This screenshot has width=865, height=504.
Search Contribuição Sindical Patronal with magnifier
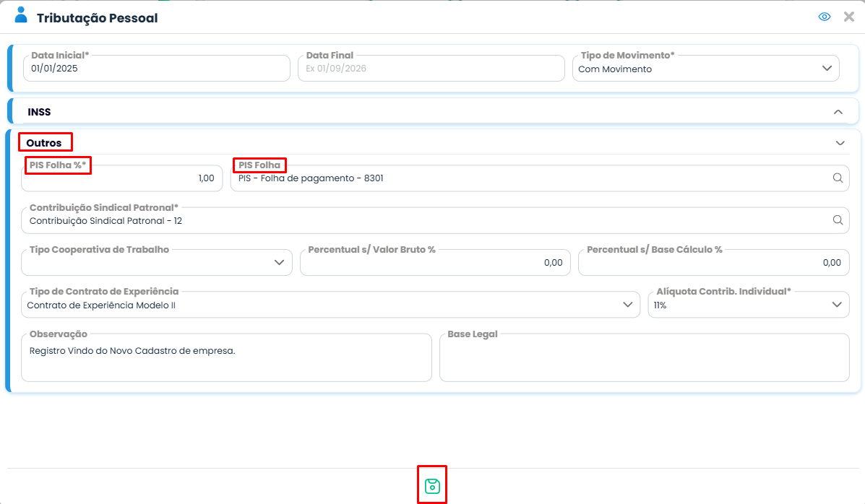[838, 220]
